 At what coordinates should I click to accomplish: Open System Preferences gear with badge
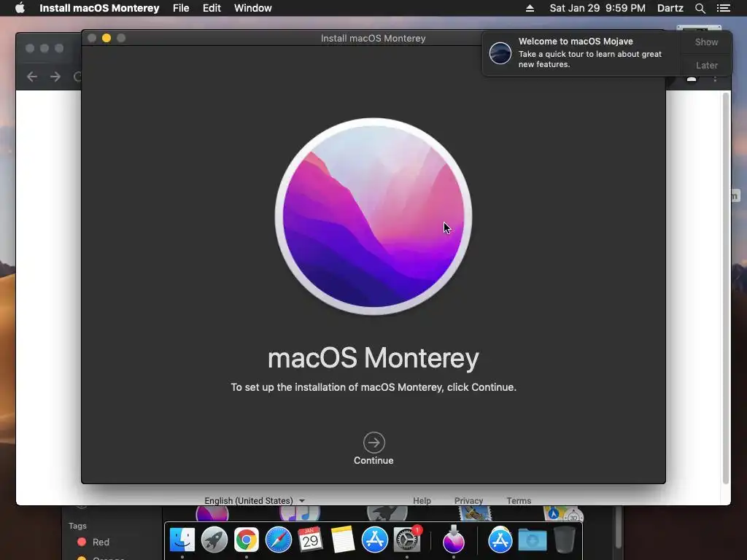[407, 540]
